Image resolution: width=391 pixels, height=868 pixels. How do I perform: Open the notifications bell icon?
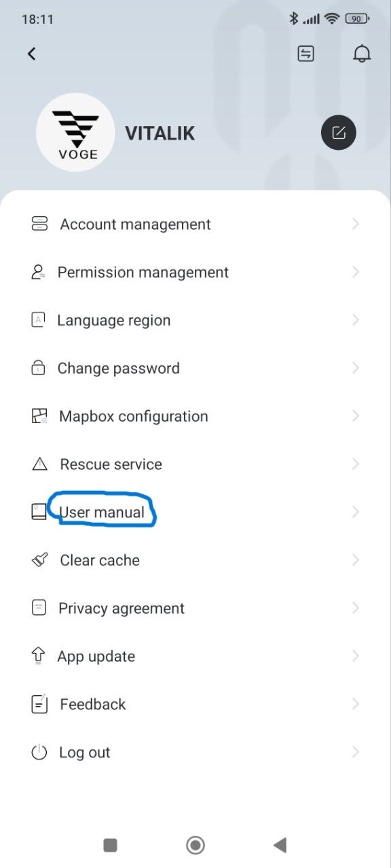[362, 54]
